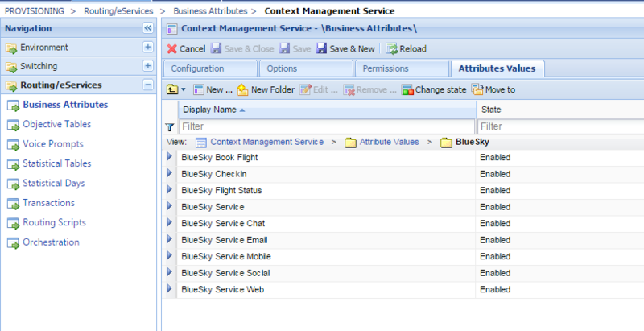Cancel editing with the red X button
644x331 pixels.
(x=186, y=49)
